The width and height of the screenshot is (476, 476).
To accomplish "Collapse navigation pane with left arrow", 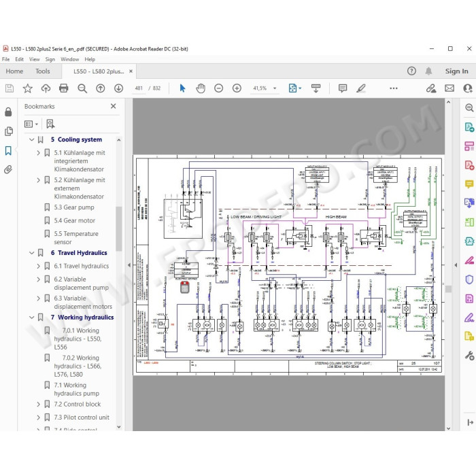I will (129, 265).
